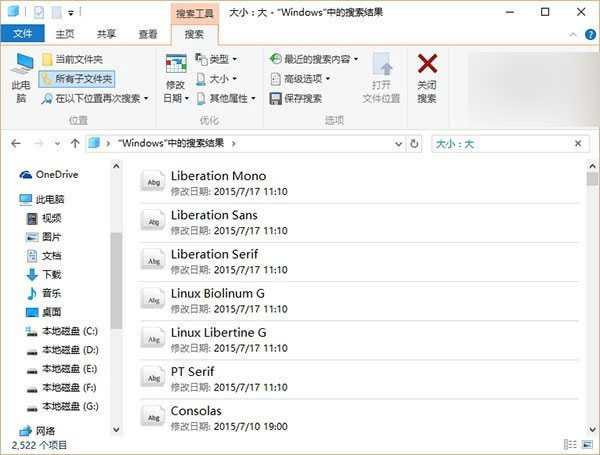Open the Videos folder in the sidebar
Screen dimensions: 600x455
coord(44,218)
